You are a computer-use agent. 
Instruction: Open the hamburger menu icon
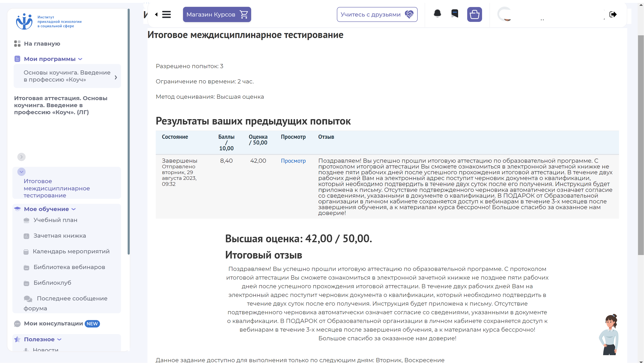coord(166,14)
